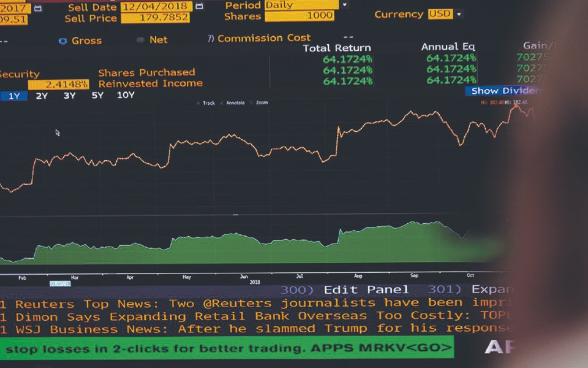Click the 301) Expand option
The width and height of the screenshot is (588, 368).
tap(471, 289)
